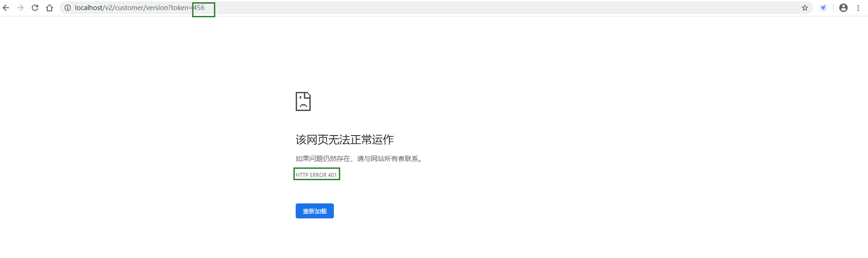Screen dimensions: 868x258
Task: View site information icon in address bar
Action: tap(67, 8)
